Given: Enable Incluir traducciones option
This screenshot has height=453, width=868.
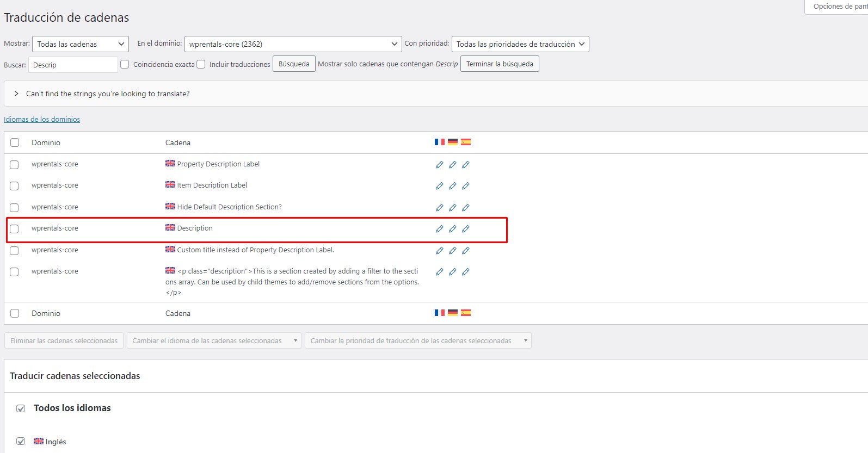Looking at the screenshot, I should 201,64.
